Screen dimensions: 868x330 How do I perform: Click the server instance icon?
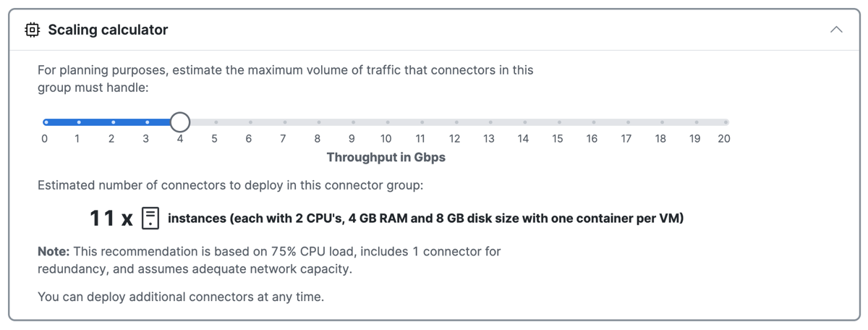150,218
